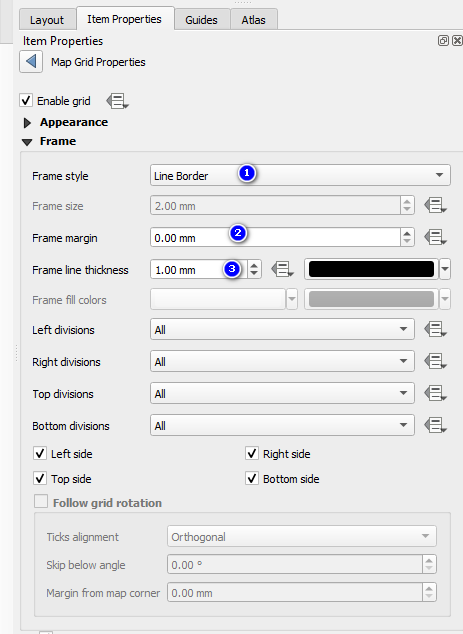Uncheck the Enable grid checkbox
The width and height of the screenshot is (463, 634).
pyautogui.click(x=26, y=100)
